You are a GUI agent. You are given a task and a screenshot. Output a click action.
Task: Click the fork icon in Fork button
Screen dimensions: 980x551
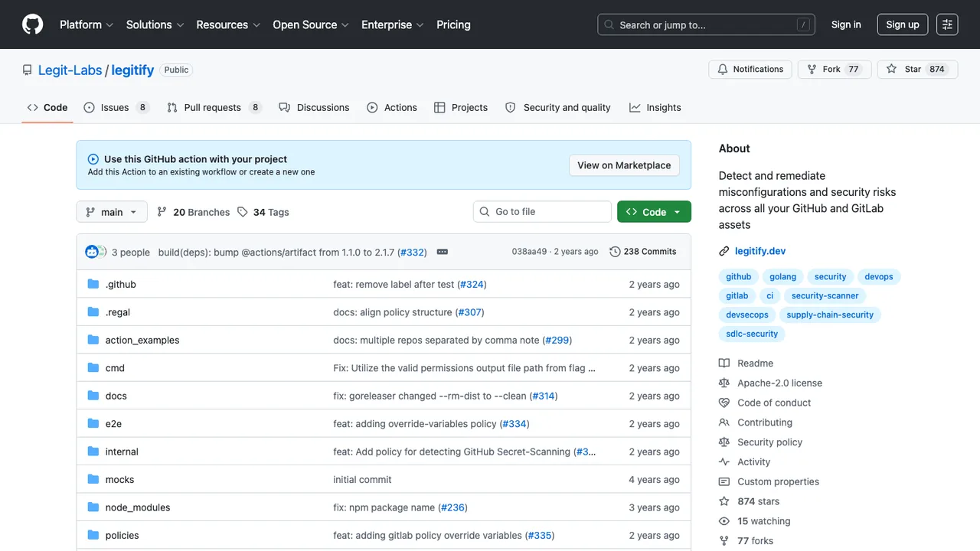[812, 69]
